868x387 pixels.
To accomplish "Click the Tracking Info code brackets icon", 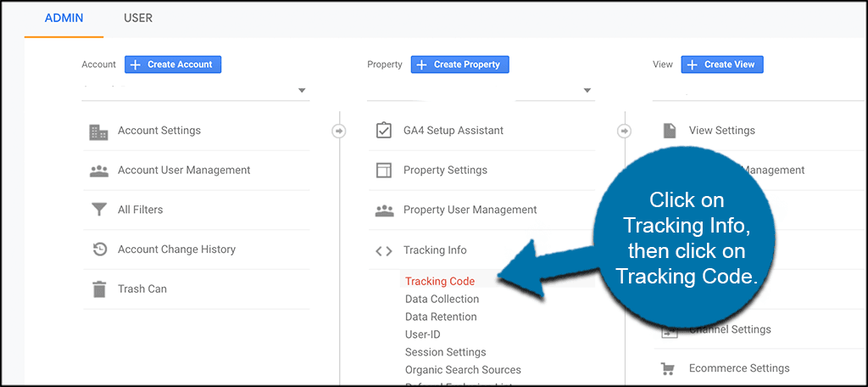I will click(x=384, y=250).
